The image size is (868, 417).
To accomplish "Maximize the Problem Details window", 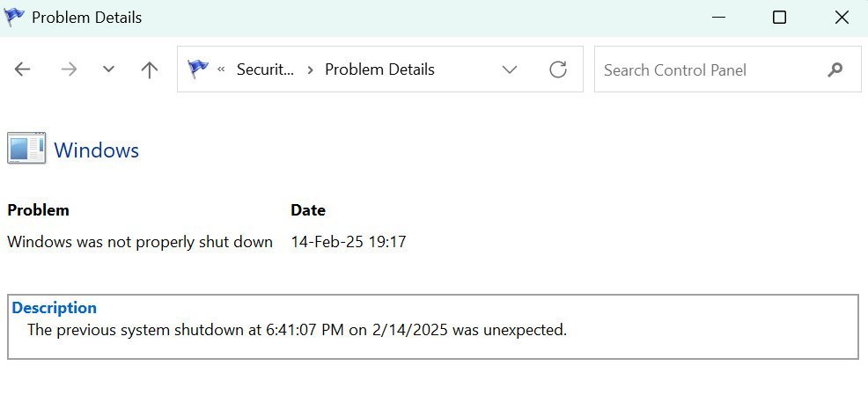I will pos(779,18).
